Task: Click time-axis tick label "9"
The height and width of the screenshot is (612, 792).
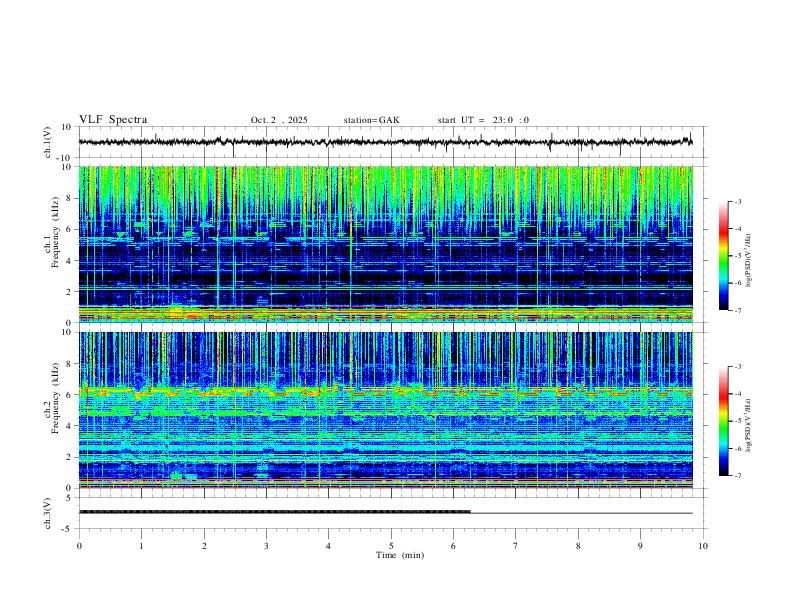Action: pyautogui.click(x=640, y=546)
